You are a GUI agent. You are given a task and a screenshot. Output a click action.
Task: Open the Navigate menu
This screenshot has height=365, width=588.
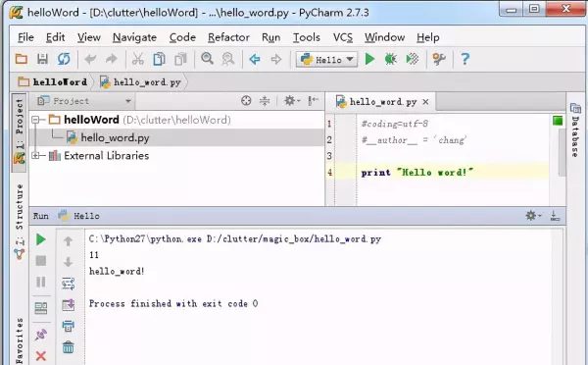click(134, 37)
